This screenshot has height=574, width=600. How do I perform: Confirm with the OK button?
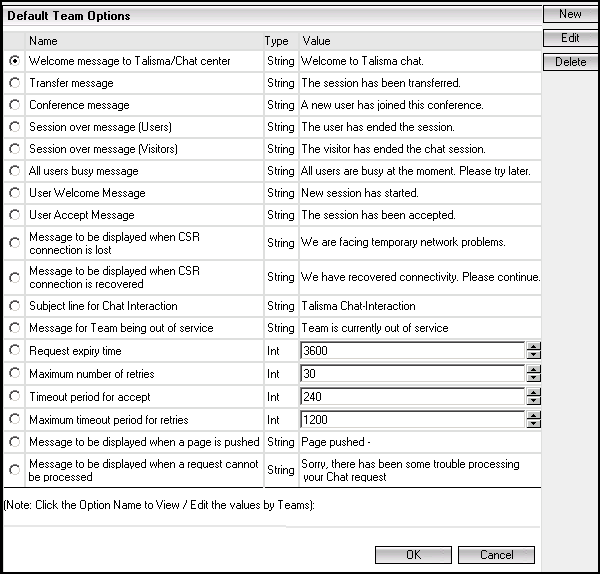[x=413, y=555]
